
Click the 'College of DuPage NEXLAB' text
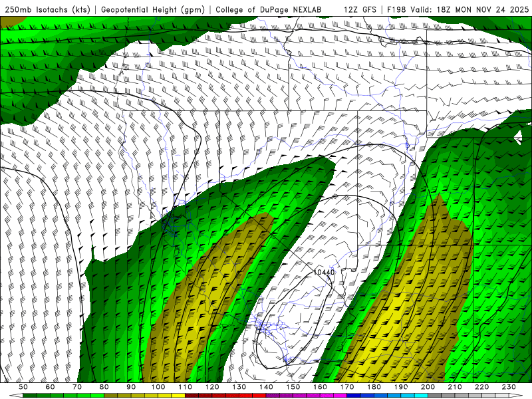click(269, 9)
